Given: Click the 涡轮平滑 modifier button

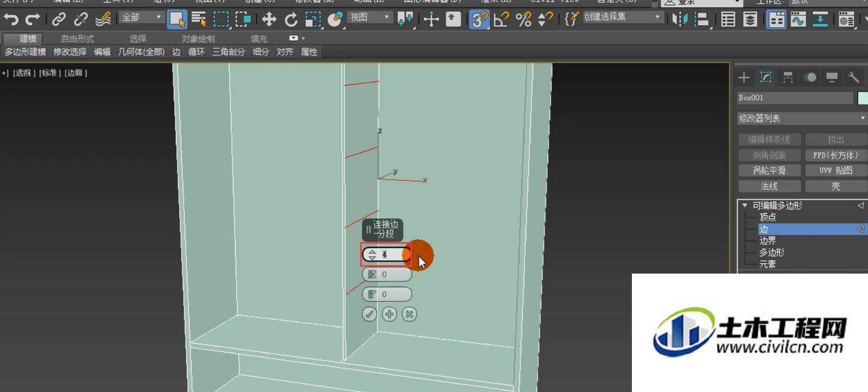Looking at the screenshot, I should (769, 170).
